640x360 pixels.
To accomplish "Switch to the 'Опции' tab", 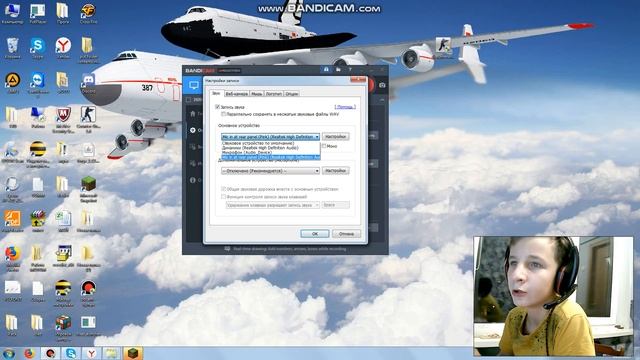I will [291, 94].
